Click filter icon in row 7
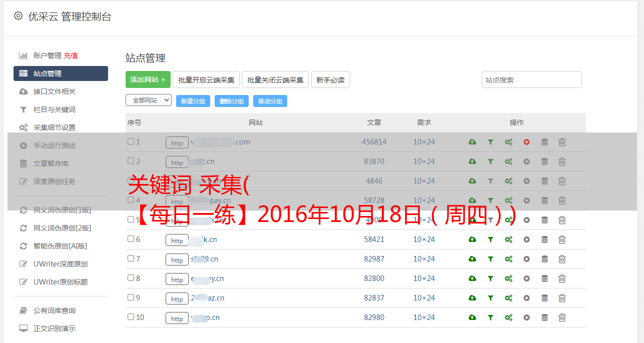The image size is (644, 343). coord(490,259)
